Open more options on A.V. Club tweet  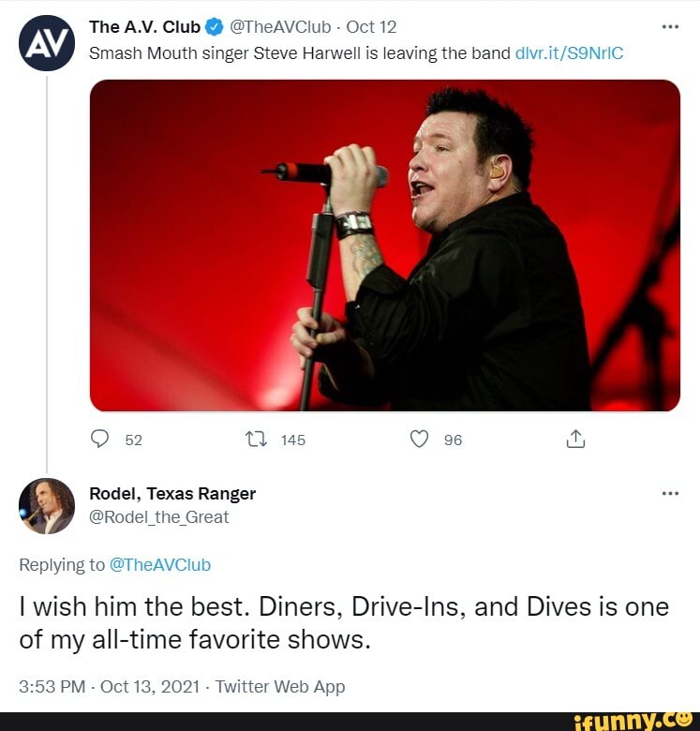point(669,27)
